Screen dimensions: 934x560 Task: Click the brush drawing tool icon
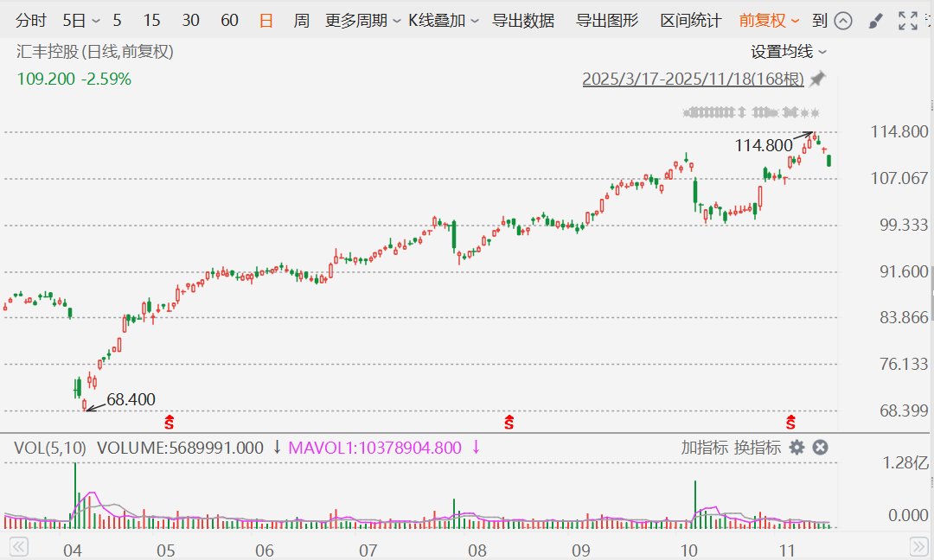tap(875, 21)
